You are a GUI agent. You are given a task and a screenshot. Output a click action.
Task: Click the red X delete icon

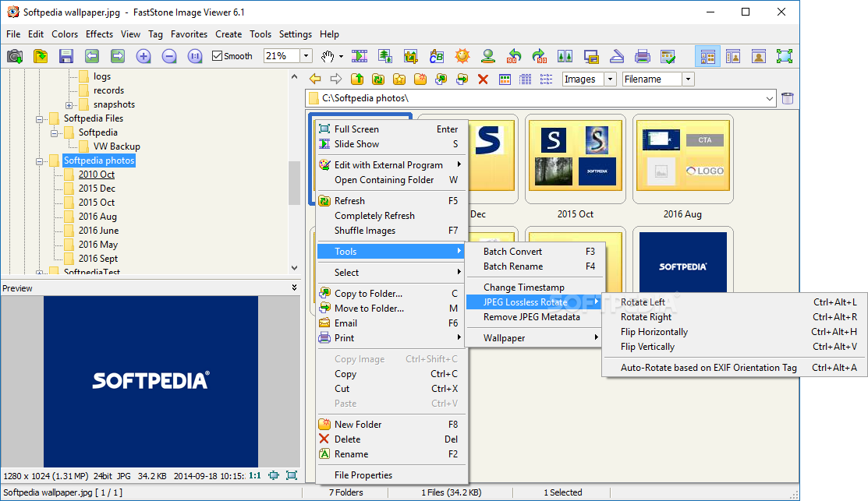tap(483, 79)
